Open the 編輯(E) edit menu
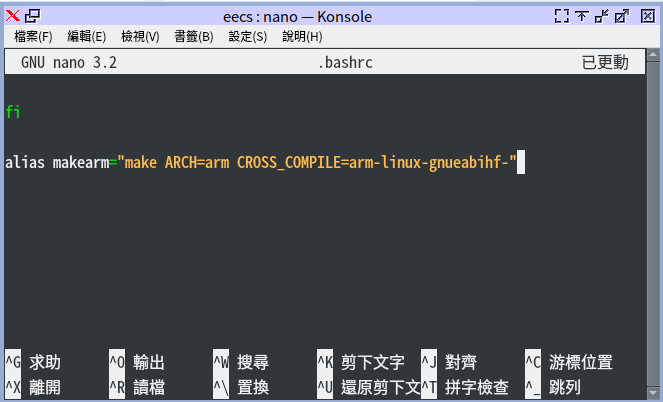 coord(86,36)
